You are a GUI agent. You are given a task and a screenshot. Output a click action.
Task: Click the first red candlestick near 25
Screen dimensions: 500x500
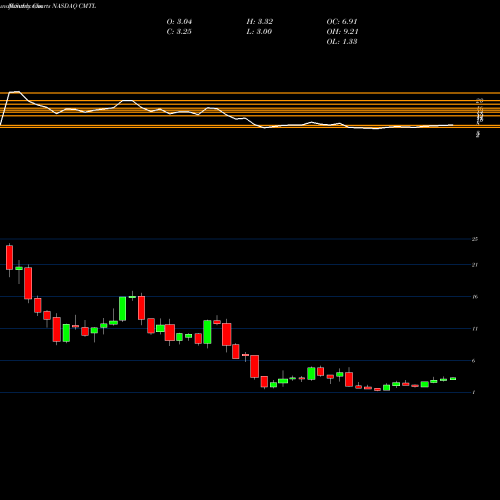[9, 257]
